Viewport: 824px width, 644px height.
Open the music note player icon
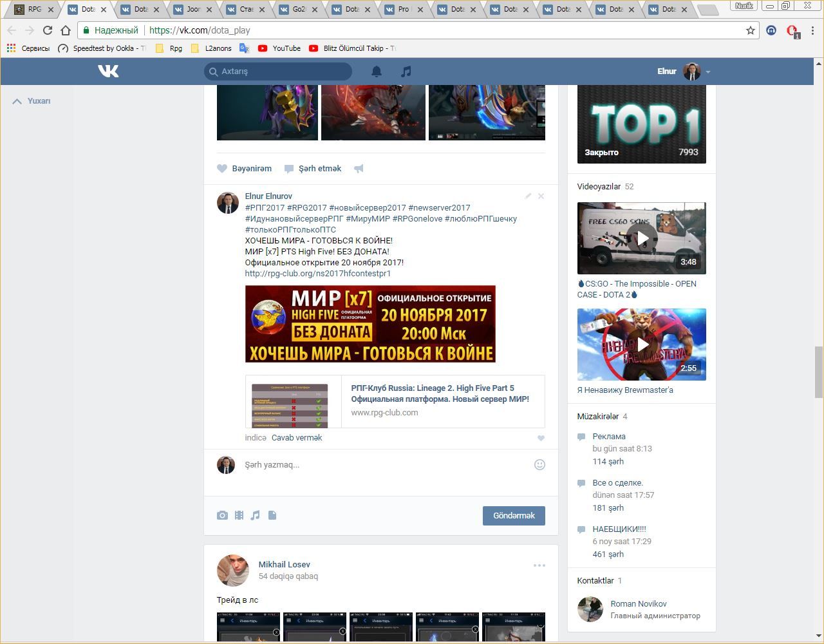[406, 71]
